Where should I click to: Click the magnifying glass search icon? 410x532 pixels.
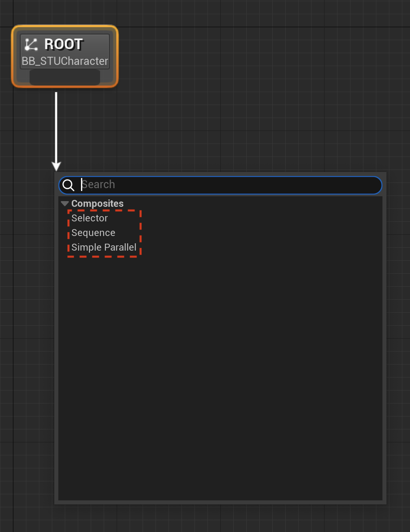(68, 185)
